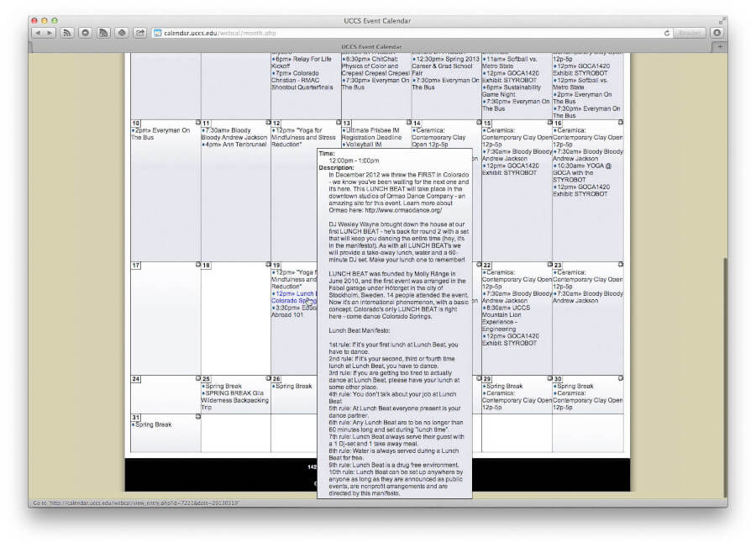Click the add-entry icon on day 24

pos(197,378)
